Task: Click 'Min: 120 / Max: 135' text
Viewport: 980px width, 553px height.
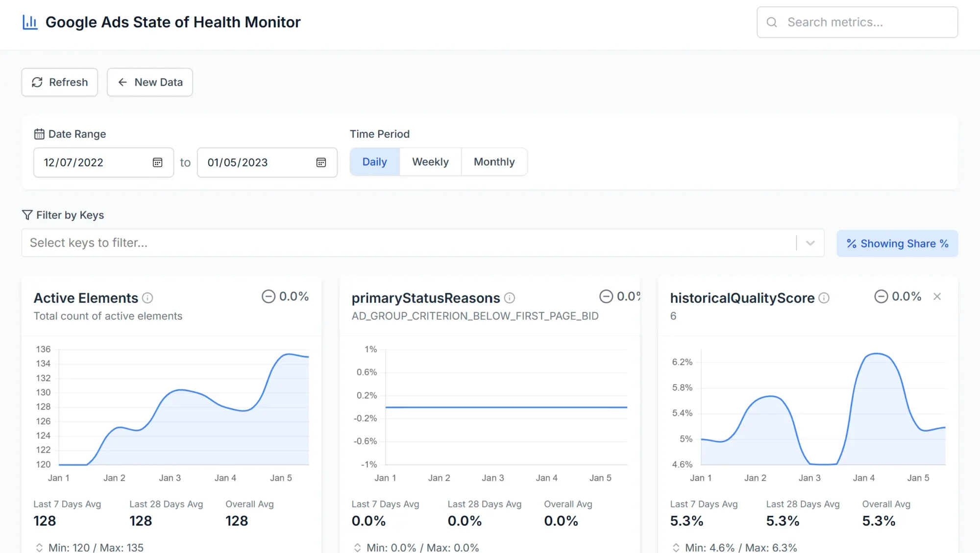Action: tap(96, 548)
